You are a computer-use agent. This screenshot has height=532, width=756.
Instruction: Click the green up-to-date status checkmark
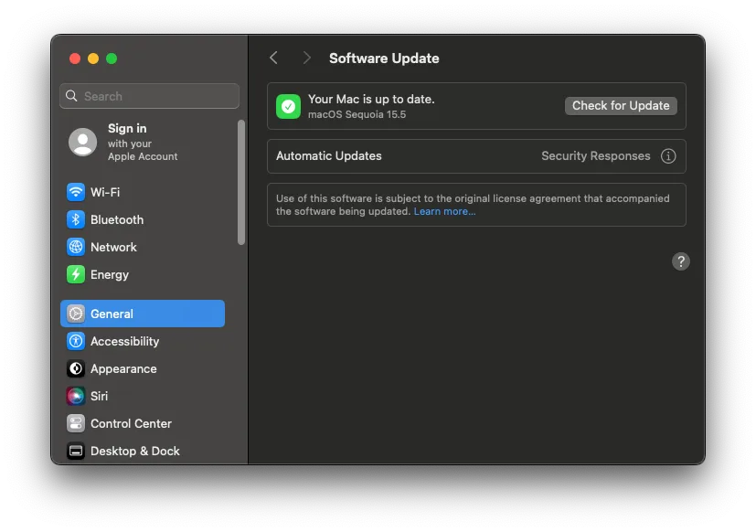click(x=288, y=105)
